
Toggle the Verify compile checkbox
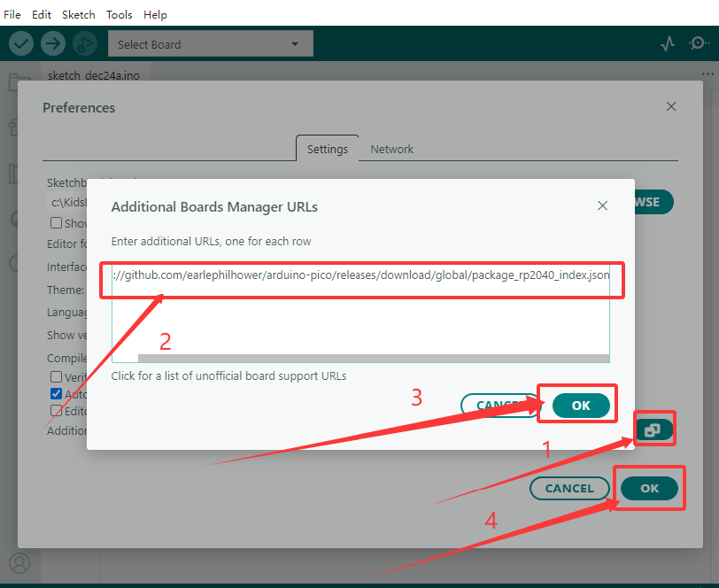tap(56, 376)
